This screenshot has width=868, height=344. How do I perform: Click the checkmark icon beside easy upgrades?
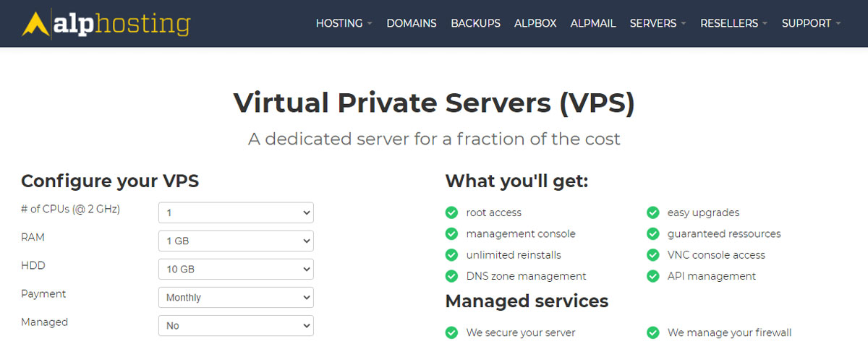(x=653, y=212)
